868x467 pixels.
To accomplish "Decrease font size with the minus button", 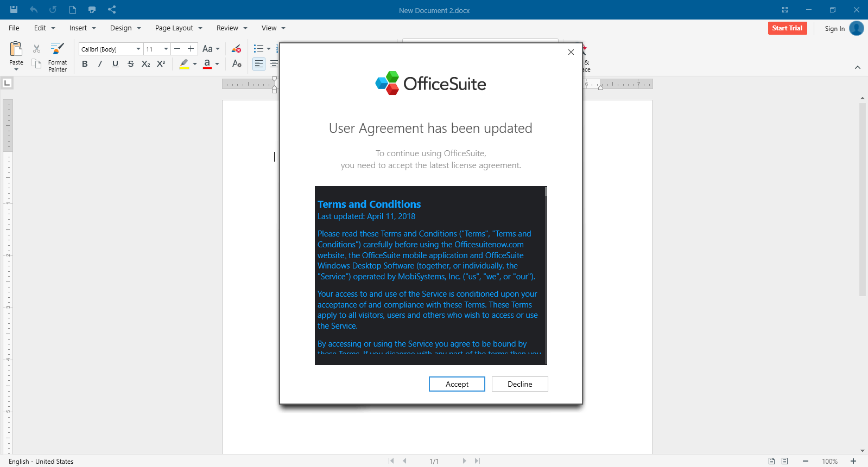I will pyautogui.click(x=177, y=49).
